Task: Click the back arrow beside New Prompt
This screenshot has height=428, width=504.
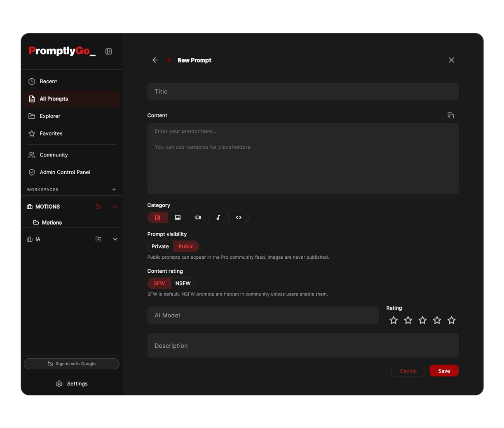Action: tap(155, 60)
